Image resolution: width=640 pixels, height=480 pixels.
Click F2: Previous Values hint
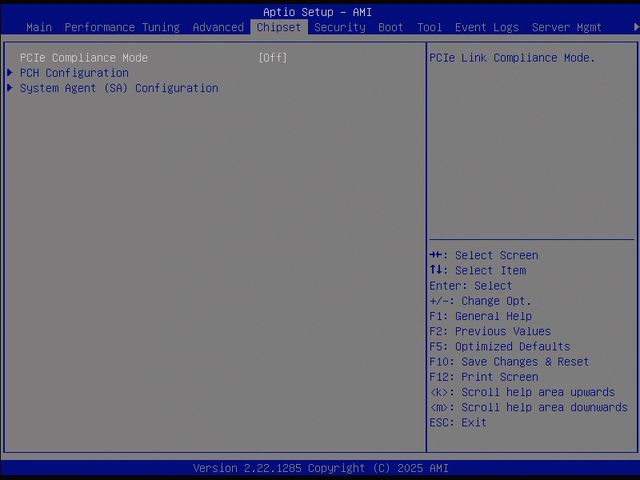pos(490,331)
